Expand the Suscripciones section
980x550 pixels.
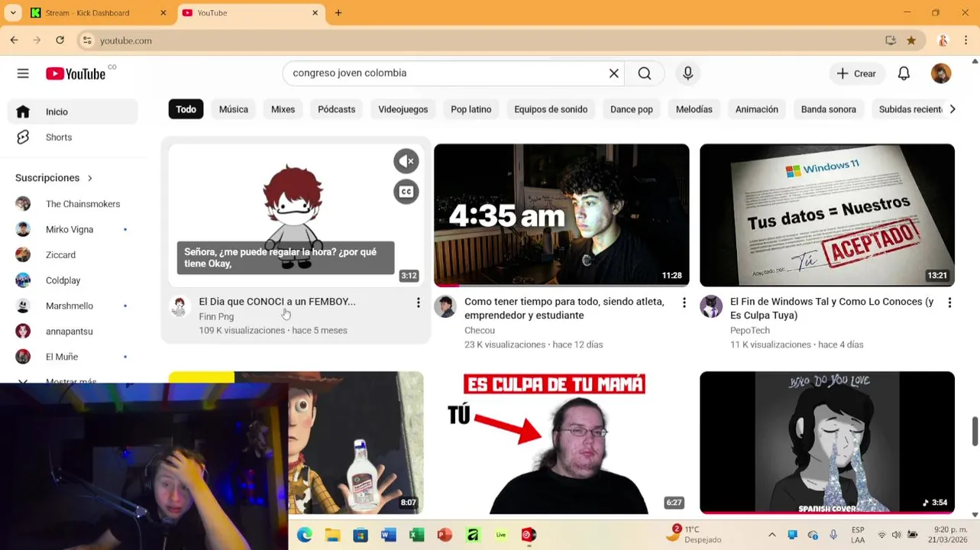pos(54,178)
